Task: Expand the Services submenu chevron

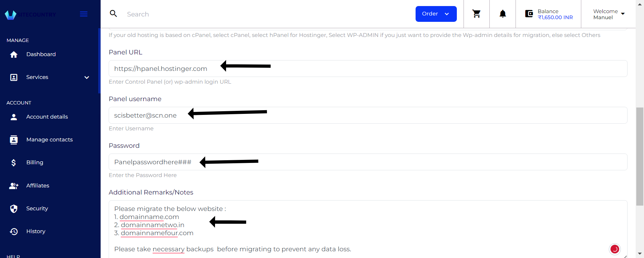Action: [87, 77]
